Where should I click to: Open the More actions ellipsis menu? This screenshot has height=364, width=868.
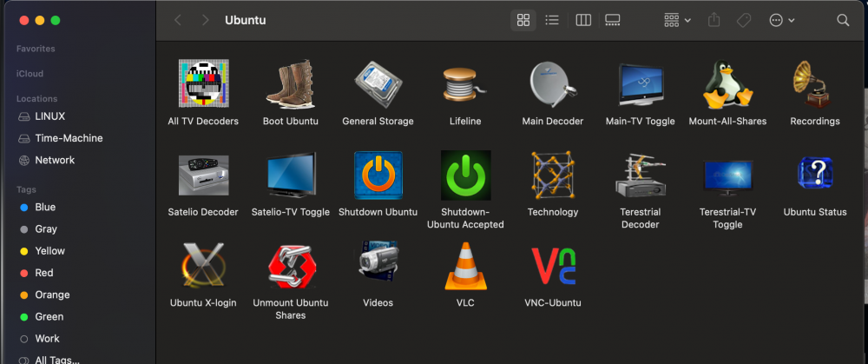[782, 21]
